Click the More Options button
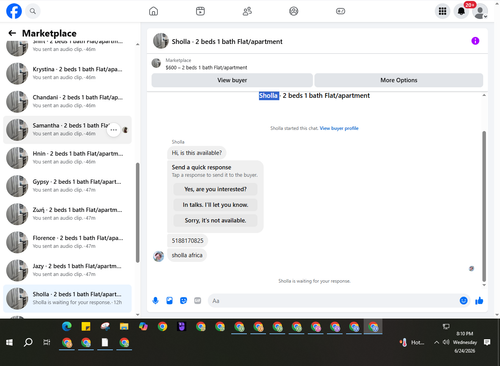The height and width of the screenshot is (366, 500). [x=399, y=80]
